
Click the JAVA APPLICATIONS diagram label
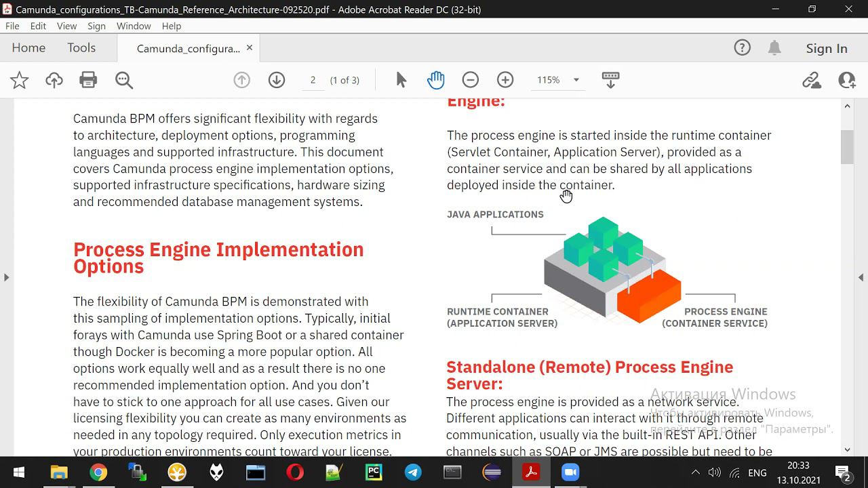[x=495, y=214]
